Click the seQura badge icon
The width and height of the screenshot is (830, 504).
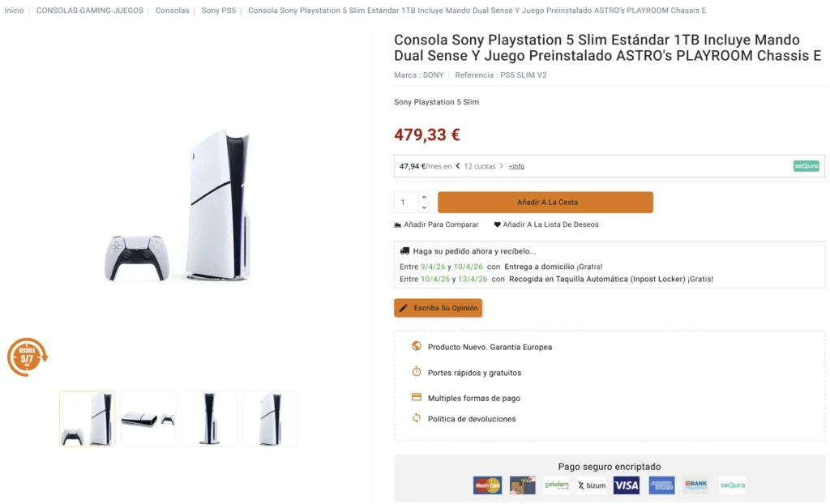pyautogui.click(x=806, y=165)
